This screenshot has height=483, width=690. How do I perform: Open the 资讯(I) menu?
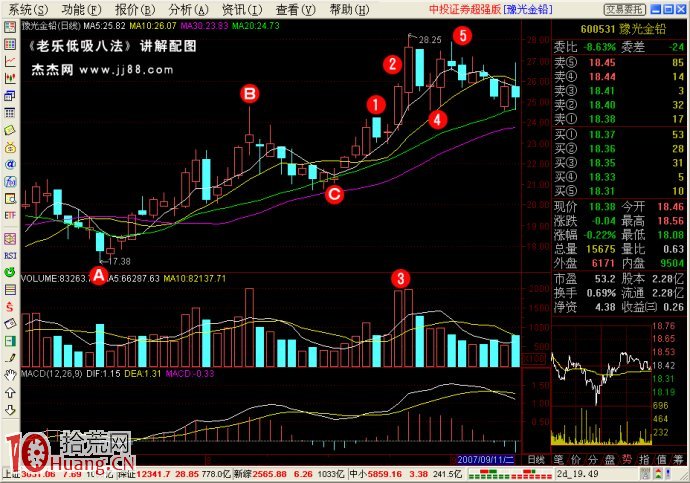242,9
